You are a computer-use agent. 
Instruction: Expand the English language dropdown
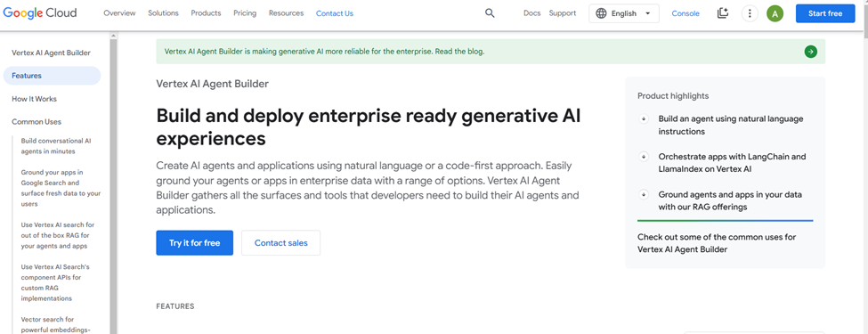click(x=624, y=13)
